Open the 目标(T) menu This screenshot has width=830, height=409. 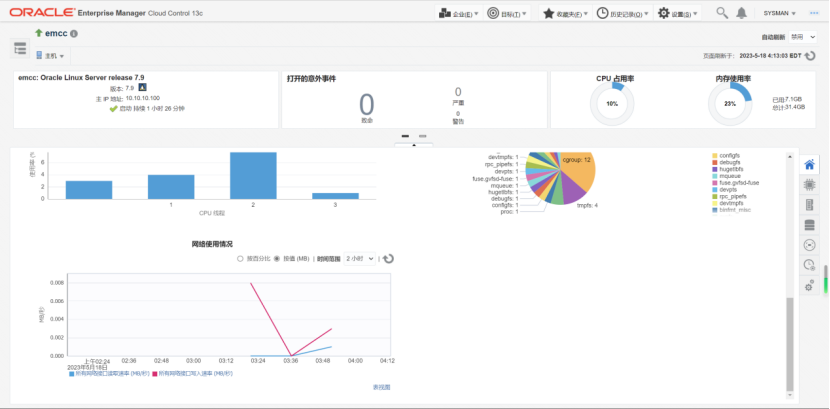click(507, 13)
